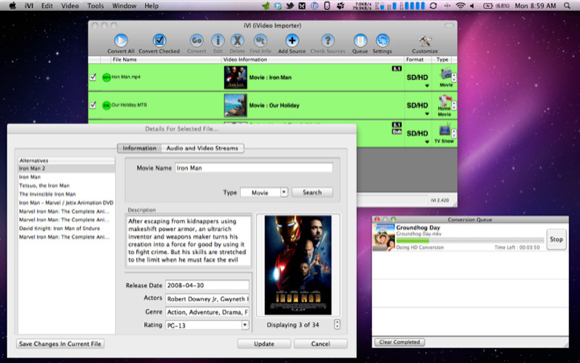Viewport: 580px width, 363px height.
Task: Click green status icon beside Our Holiday.MTS
Action: [106, 105]
